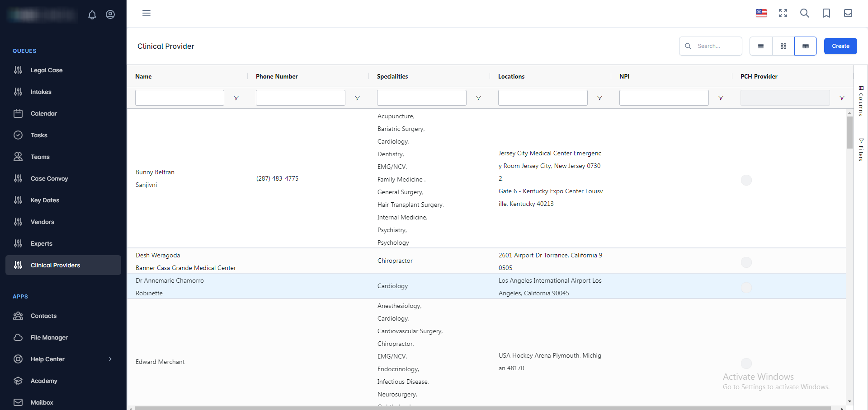Open Gate 6 Kentucky Expo Center link

pyautogui.click(x=551, y=197)
